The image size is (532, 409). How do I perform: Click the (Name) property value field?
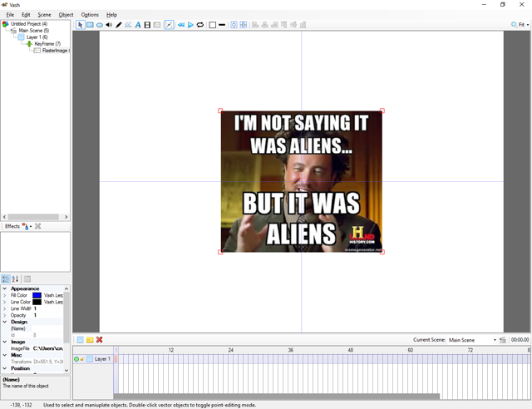47,328
